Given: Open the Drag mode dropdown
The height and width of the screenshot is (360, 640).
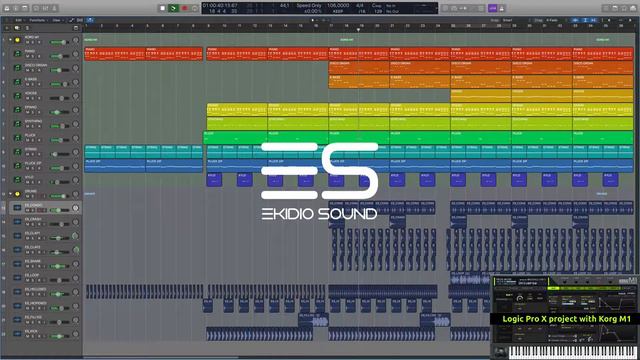Looking at the screenshot, I should [552, 20].
